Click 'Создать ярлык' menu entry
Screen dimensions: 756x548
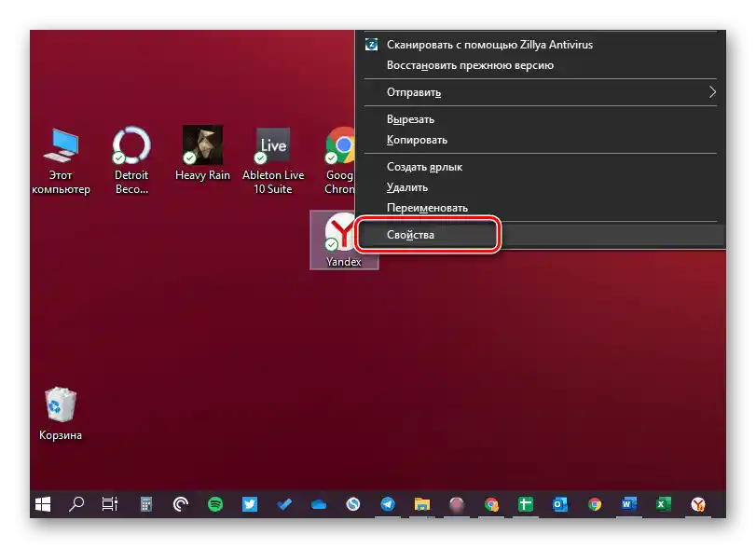pos(424,167)
